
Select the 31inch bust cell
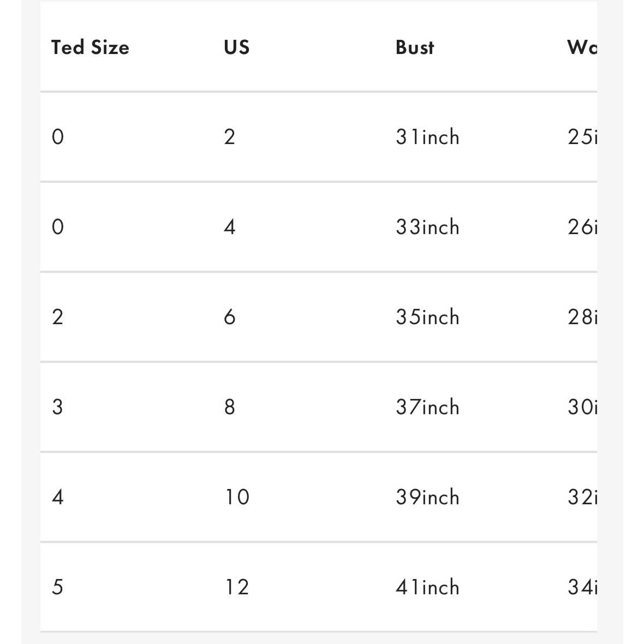click(x=427, y=137)
